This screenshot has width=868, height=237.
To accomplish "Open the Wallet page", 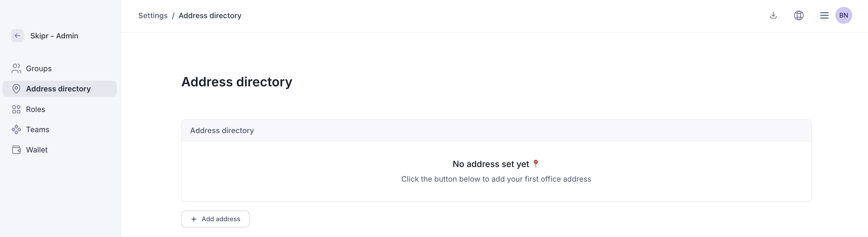I will pos(37,150).
